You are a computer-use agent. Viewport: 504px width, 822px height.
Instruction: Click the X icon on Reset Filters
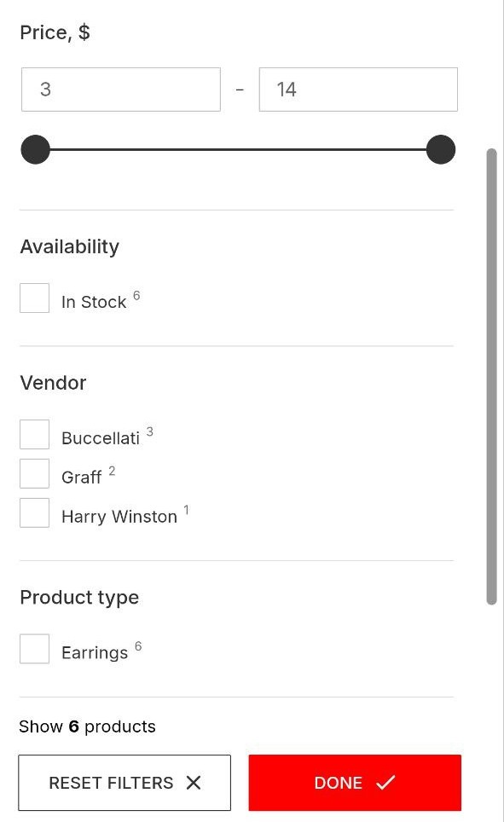point(194,782)
